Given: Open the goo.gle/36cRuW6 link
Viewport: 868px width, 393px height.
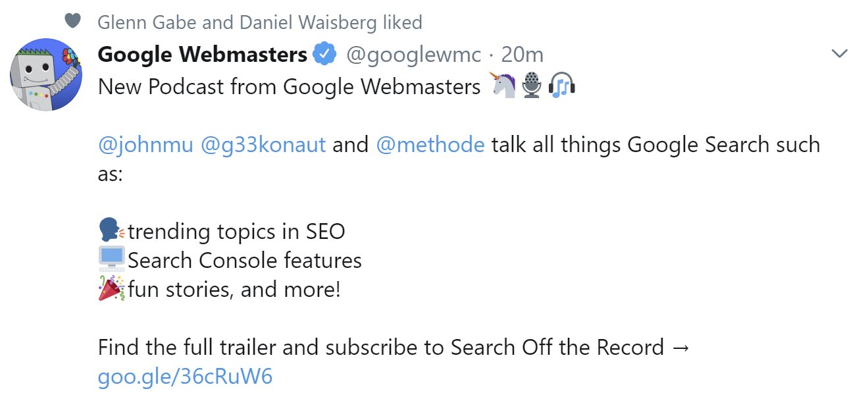Looking at the screenshot, I should [186, 376].
